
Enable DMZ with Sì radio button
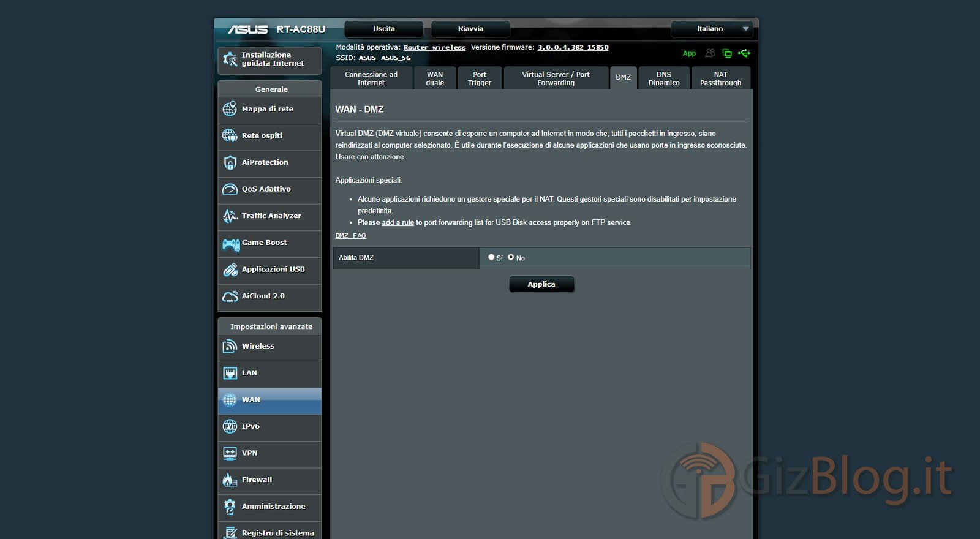coord(491,257)
